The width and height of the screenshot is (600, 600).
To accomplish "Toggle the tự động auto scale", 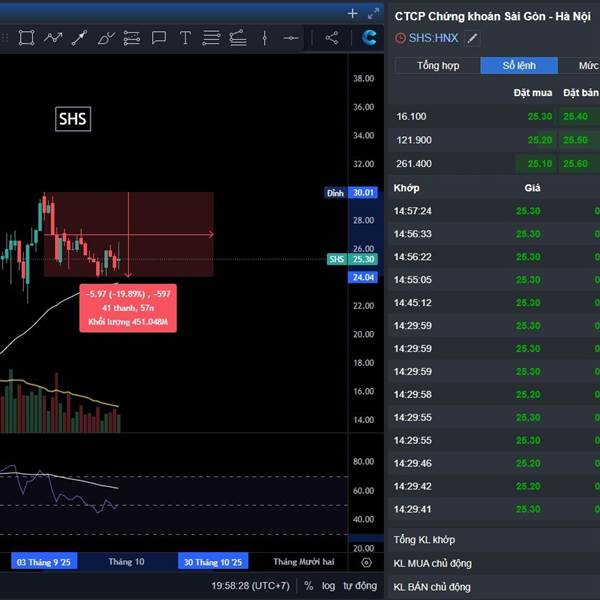I will [360, 586].
